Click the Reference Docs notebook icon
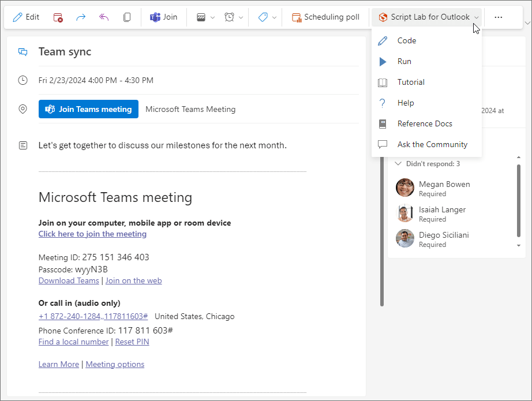This screenshot has width=532, height=401. [x=383, y=124]
